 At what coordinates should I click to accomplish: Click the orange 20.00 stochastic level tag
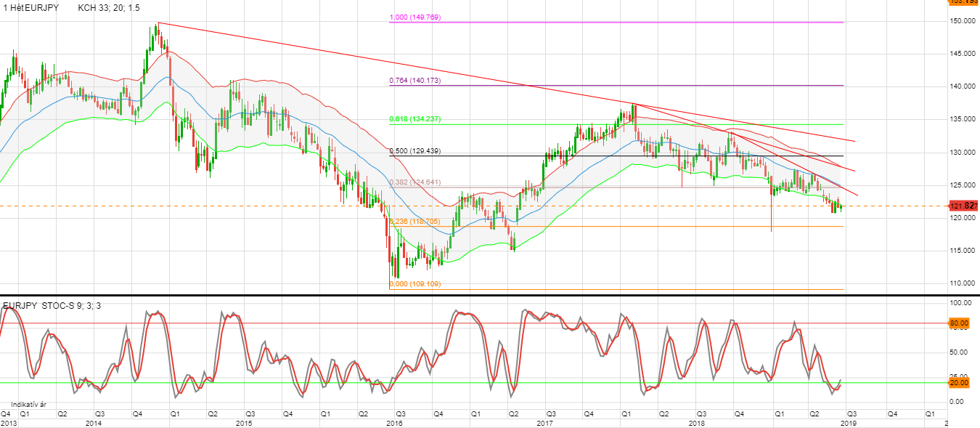pos(959,383)
